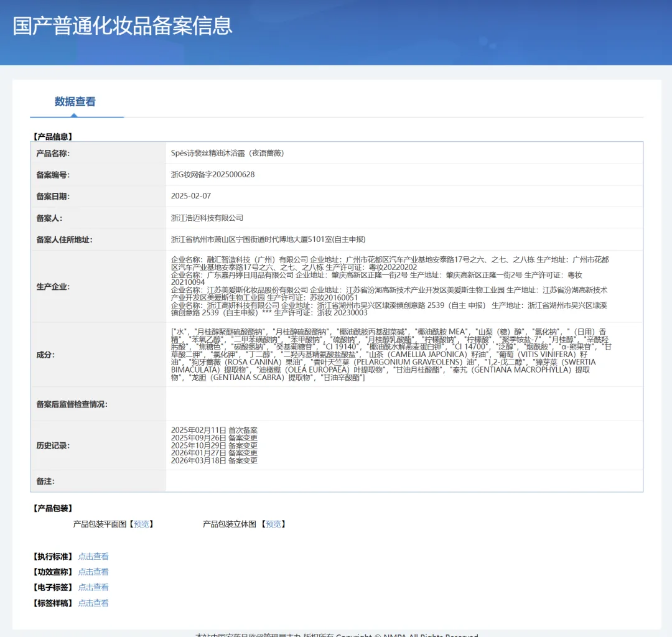The image size is (672, 637).
Task: Open 产品包装立体图 预览 link
Action: coord(273,524)
